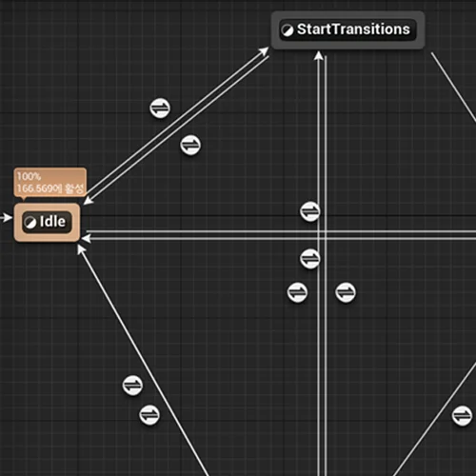Select the StartTransitions state node
Screen dimensions: 476x476
pyautogui.click(x=347, y=30)
